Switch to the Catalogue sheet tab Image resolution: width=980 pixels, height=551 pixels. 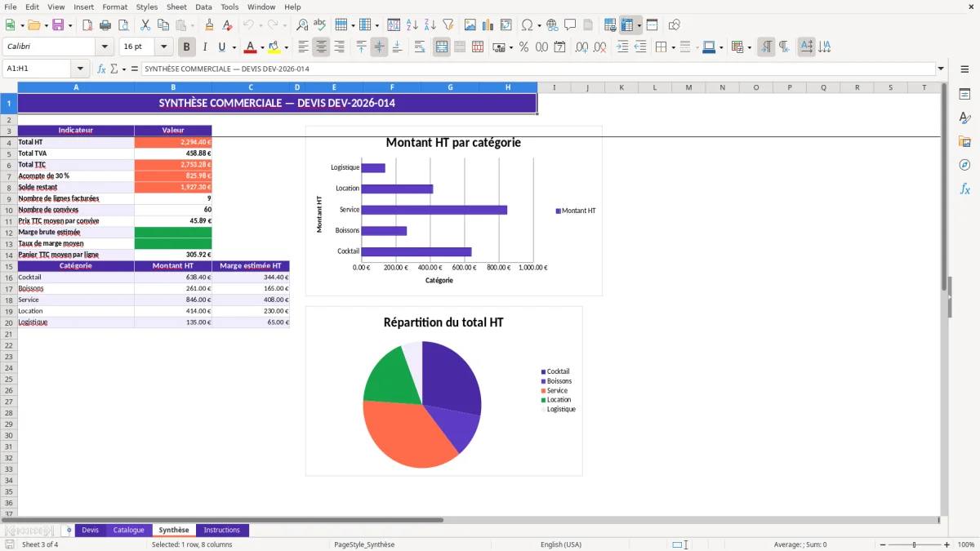point(128,531)
